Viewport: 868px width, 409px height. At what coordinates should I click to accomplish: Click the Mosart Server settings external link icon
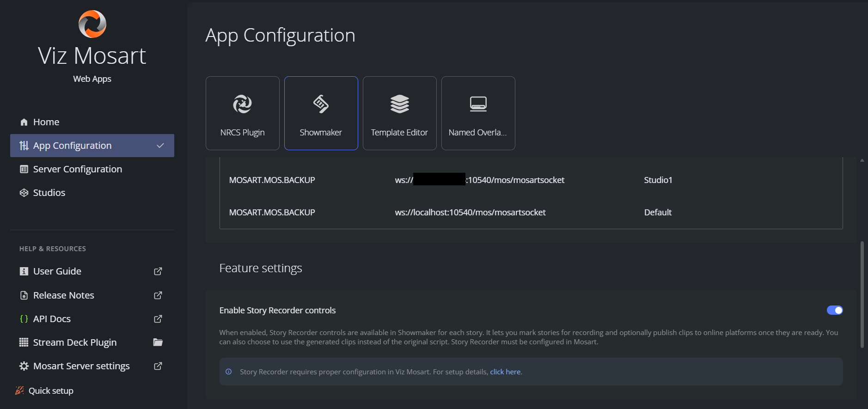158,366
